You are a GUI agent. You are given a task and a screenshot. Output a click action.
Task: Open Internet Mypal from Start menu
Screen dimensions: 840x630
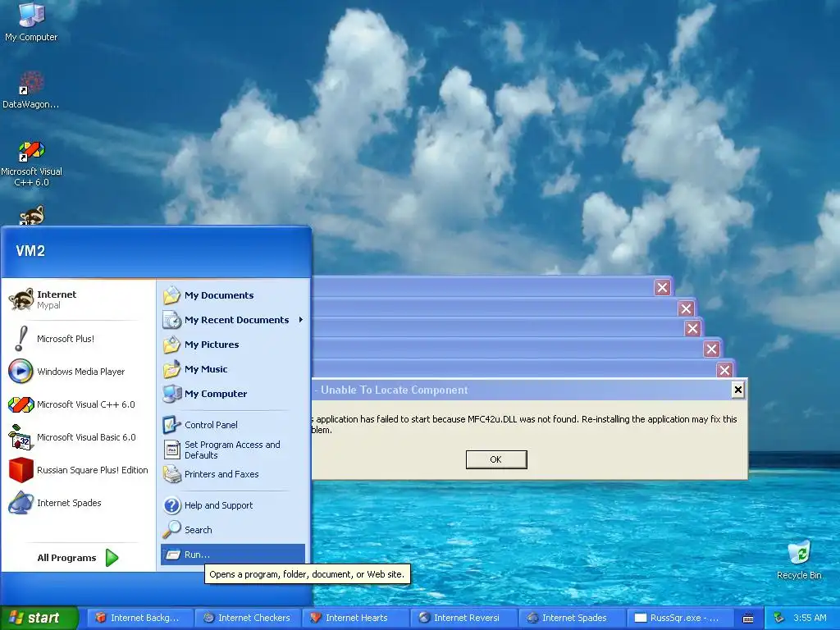(79, 299)
